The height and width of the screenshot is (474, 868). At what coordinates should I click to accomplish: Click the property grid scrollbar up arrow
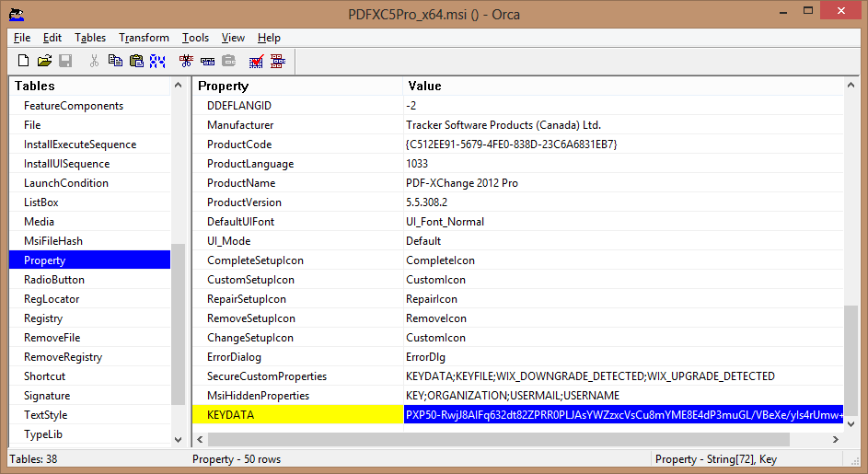pyautogui.click(x=851, y=86)
